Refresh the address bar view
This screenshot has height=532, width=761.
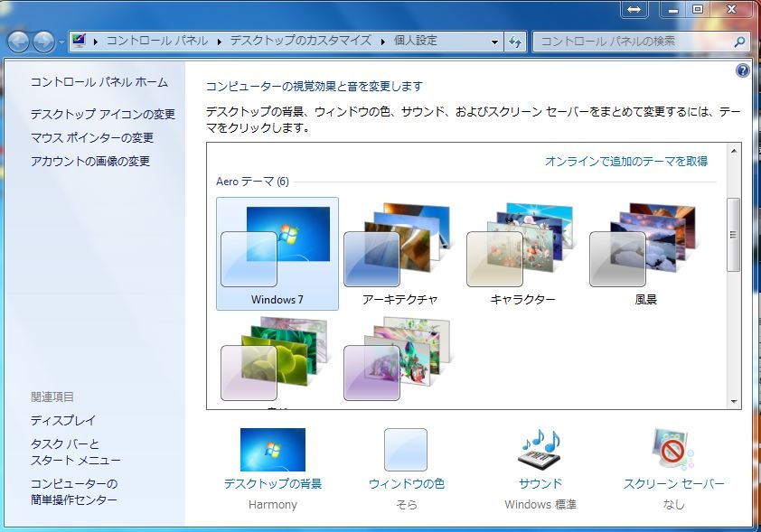(515, 42)
